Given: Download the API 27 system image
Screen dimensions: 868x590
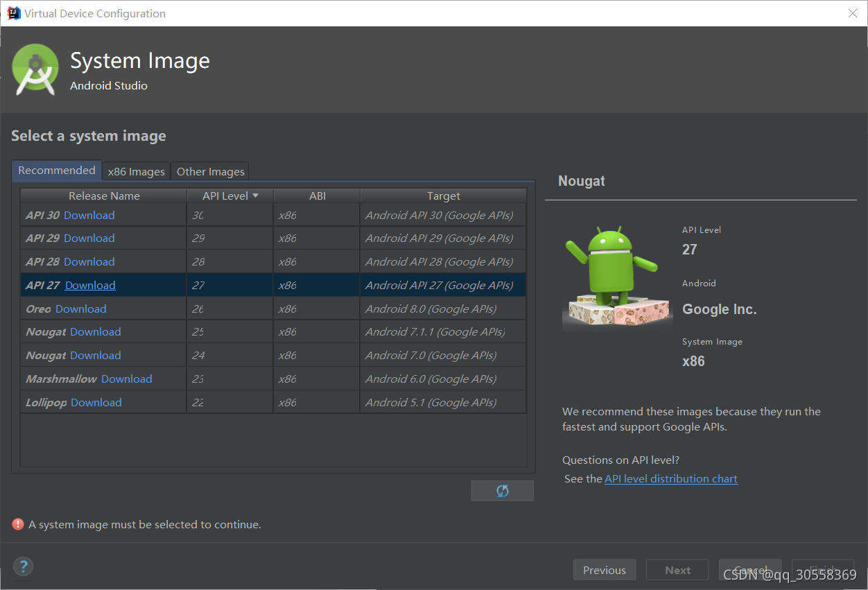Looking at the screenshot, I should (x=90, y=285).
